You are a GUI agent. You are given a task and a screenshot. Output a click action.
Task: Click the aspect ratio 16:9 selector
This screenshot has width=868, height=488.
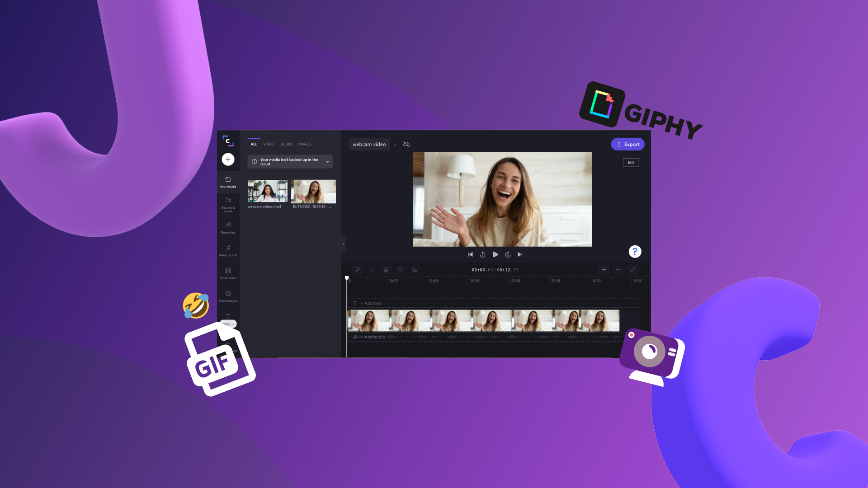point(631,163)
